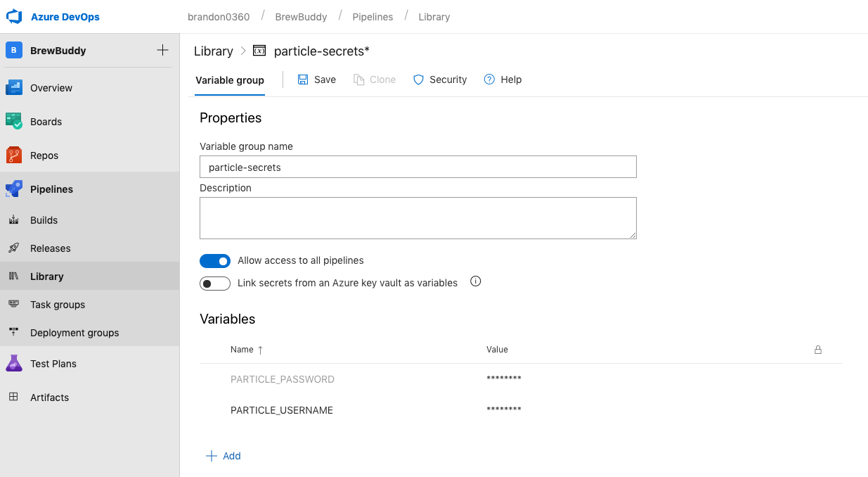The height and width of the screenshot is (477, 868).
Task: Click the Save floppy disk icon
Action: pos(303,79)
